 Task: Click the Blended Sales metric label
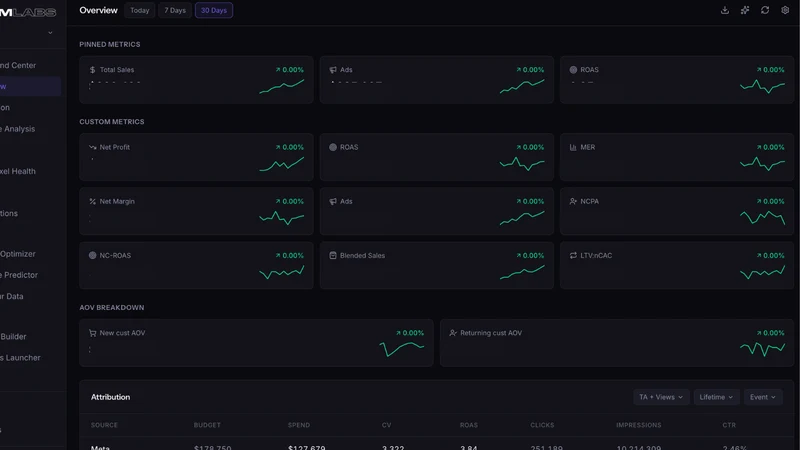(362, 256)
